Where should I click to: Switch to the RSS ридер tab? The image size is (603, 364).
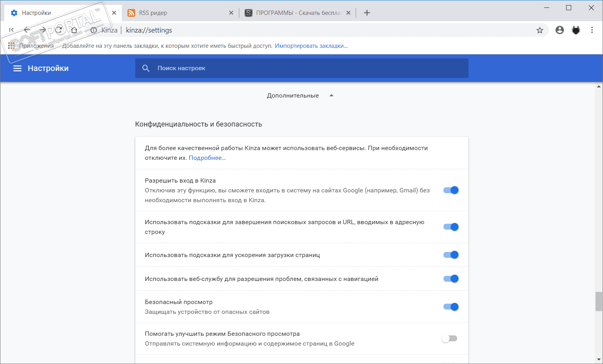click(x=178, y=13)
